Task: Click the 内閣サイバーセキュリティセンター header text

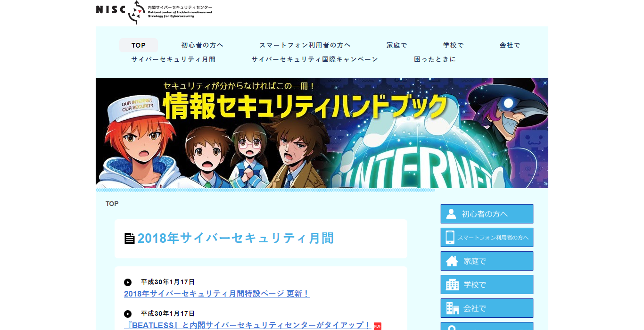Action: [x=180, y=8]
